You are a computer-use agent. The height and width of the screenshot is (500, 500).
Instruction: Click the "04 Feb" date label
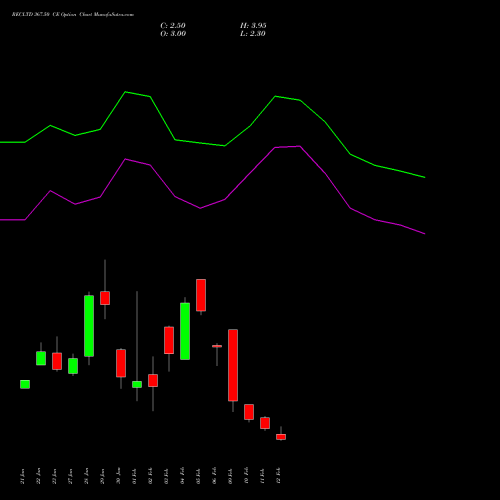(182, 476)
